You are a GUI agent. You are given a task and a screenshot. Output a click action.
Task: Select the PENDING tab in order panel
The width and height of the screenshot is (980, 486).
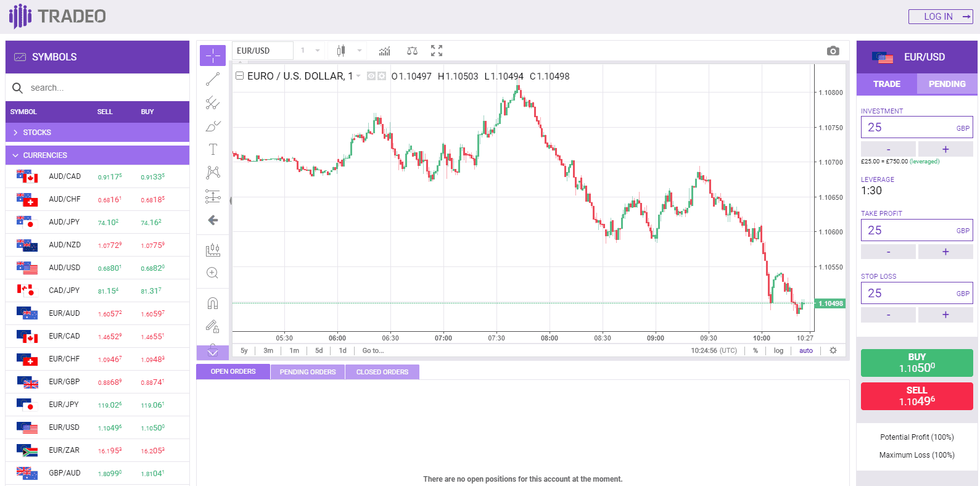point(947,84)
